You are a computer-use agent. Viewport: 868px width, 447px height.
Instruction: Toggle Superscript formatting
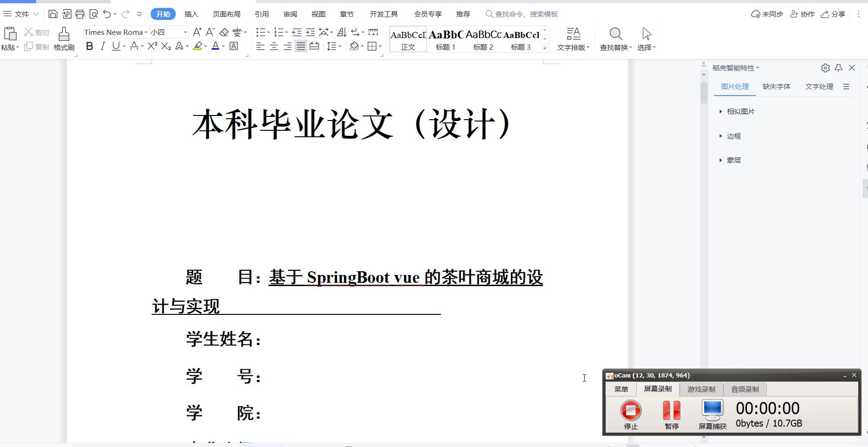pos(152,46)
